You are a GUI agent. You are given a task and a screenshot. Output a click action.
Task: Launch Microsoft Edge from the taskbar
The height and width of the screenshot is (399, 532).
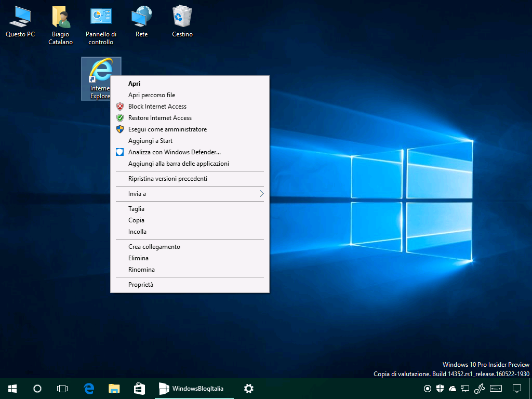click(x=89, y=389)
